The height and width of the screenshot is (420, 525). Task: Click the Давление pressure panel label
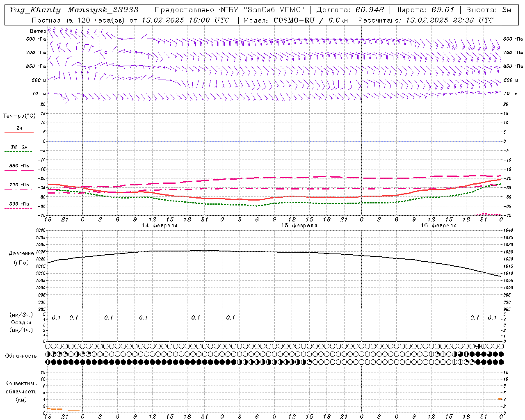(x=21, y=253)
